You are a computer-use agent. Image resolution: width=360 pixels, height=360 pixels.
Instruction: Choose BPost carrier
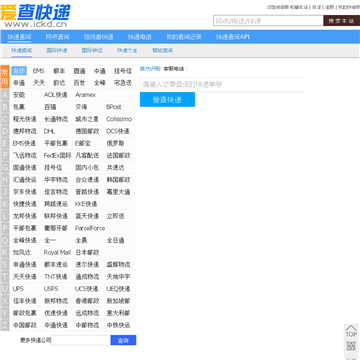(114, 107)
